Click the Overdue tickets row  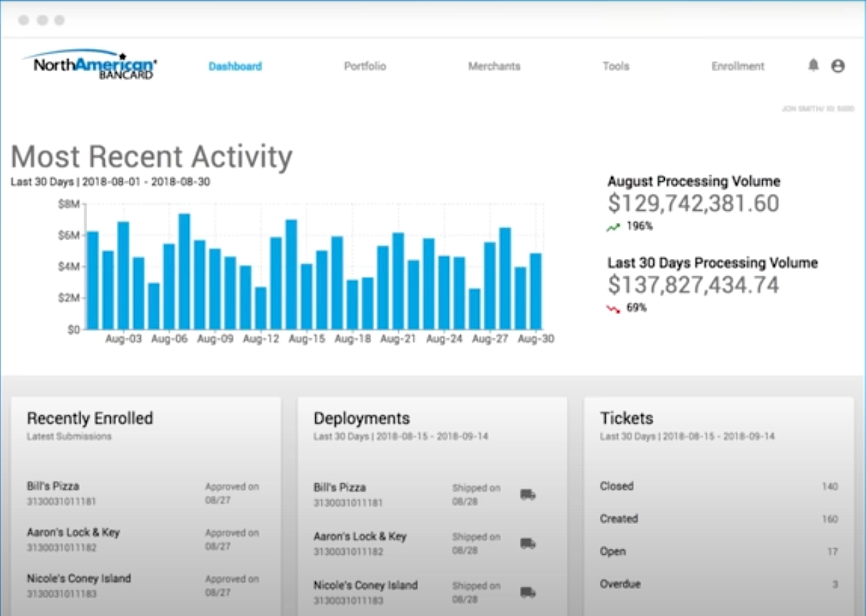tap(719, 584)
